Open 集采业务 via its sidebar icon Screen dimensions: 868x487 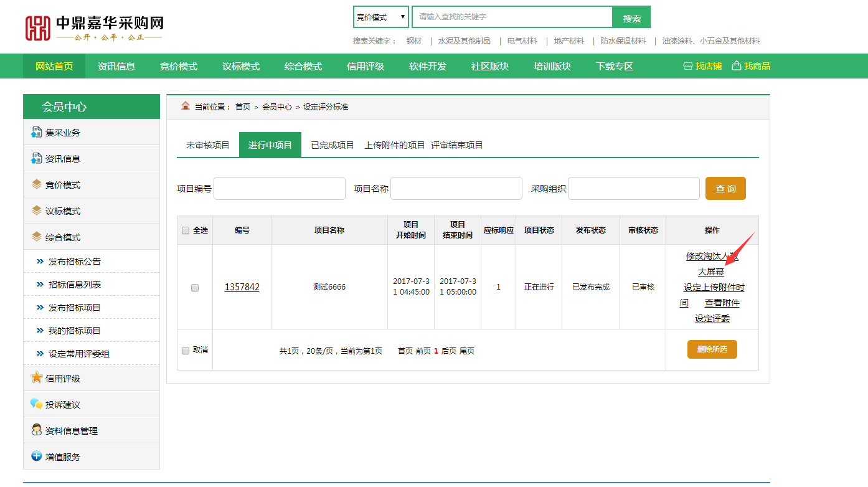[x=36, y=132]
